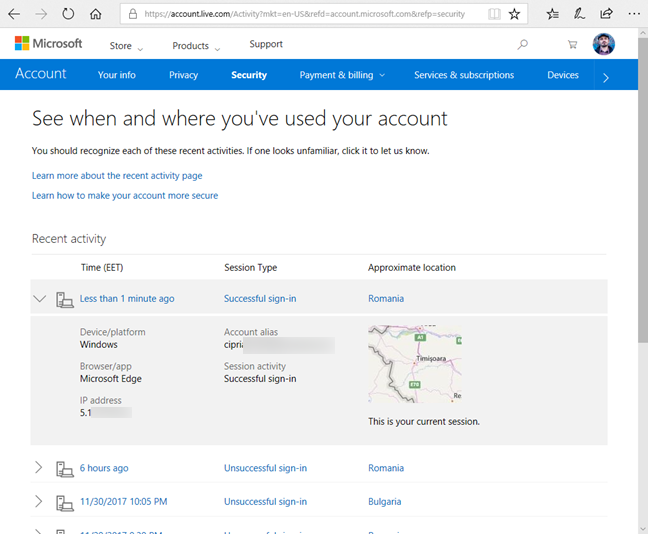Image resolution: width=648 pixels, height=534 pixels.
Task: Collapse the 'Less than 1 minute ago' entry
Action: click(40, 298)
